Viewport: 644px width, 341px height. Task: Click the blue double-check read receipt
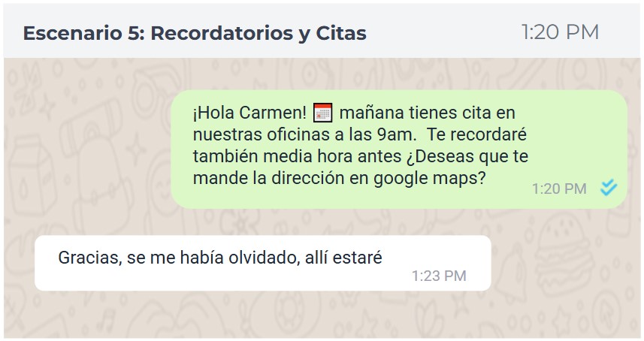pos(608,188)
